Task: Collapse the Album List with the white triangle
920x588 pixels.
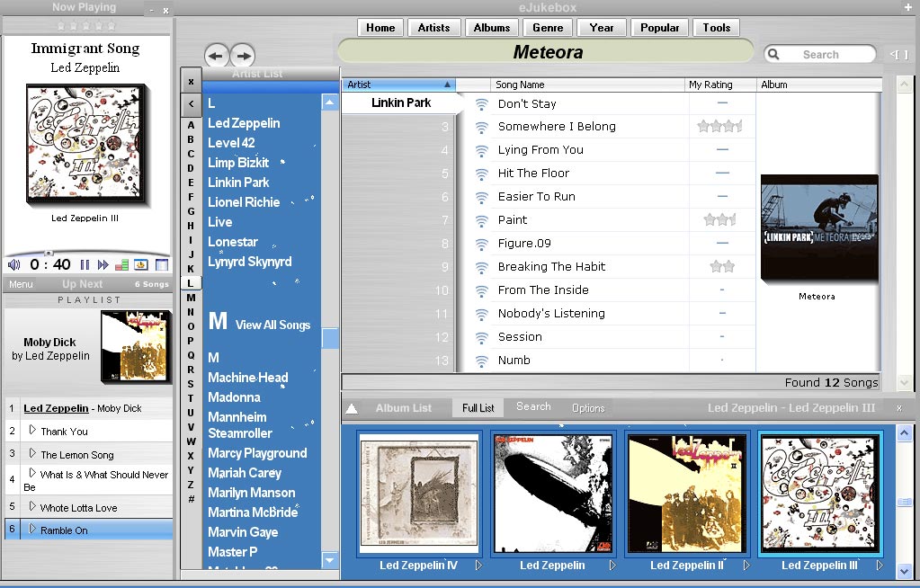Action: tap(352, 408)
